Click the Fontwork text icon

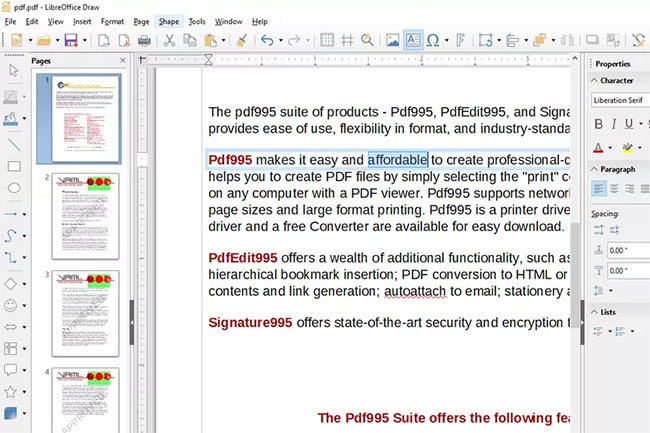pyautogui.click(x=460, y=40)
